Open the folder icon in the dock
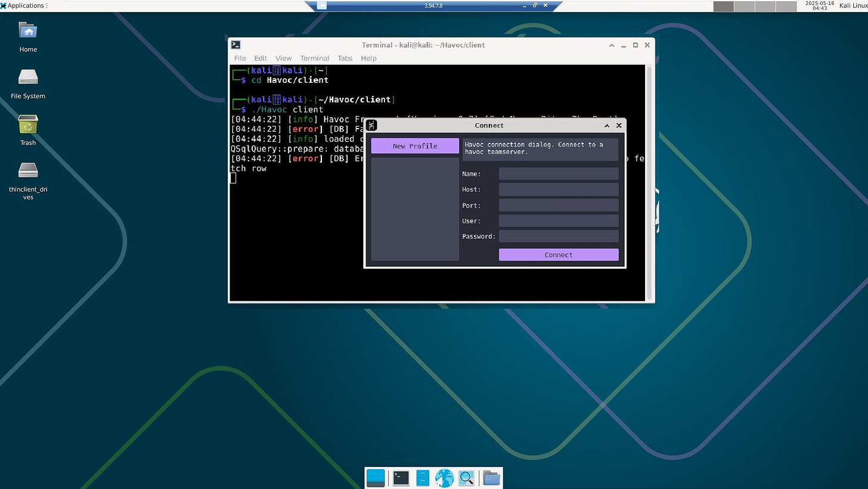The height and width of the screenshot is (489, 868). (491, 478)
